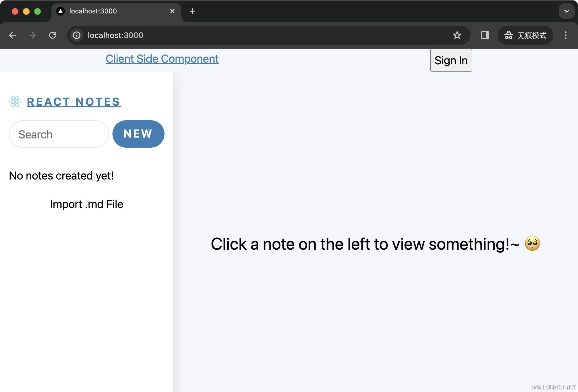Open the Client Side Component link
The height and width of the screenshot is (392, 578).
click(x=162, y=59)
